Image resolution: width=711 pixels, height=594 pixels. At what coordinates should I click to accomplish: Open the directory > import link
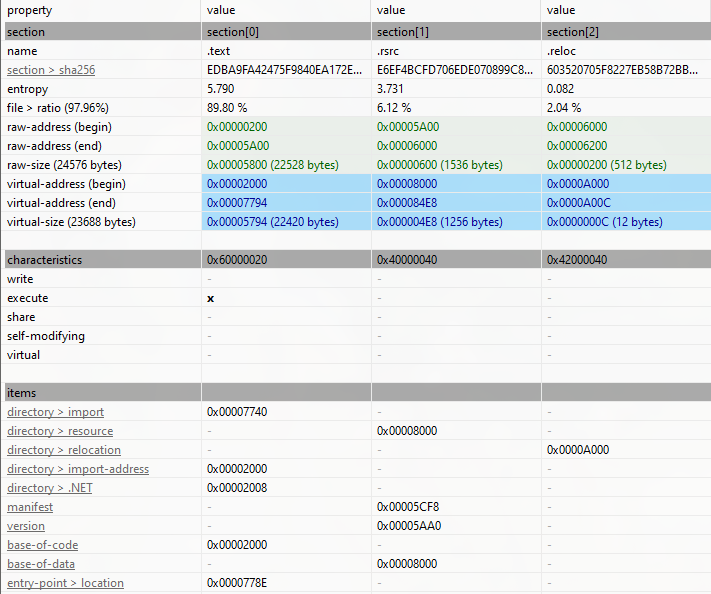coord(55,412)
